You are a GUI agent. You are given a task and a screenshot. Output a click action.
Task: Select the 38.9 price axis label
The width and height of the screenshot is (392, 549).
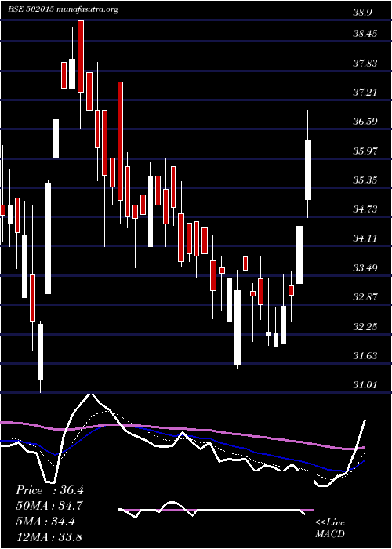362,13
